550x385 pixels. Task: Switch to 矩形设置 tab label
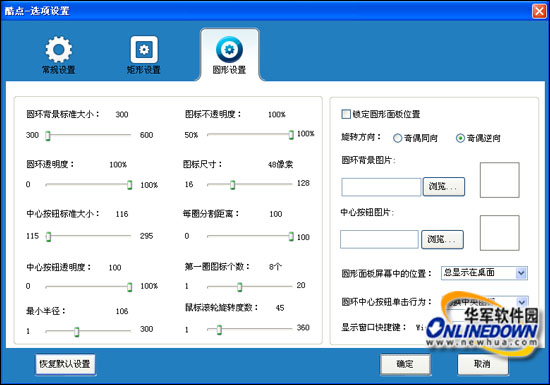point(144,70)
